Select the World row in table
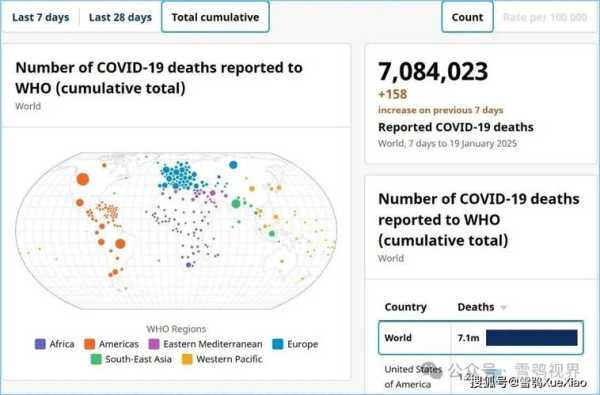This screenshot has width=600, height=395. (481, 338)
